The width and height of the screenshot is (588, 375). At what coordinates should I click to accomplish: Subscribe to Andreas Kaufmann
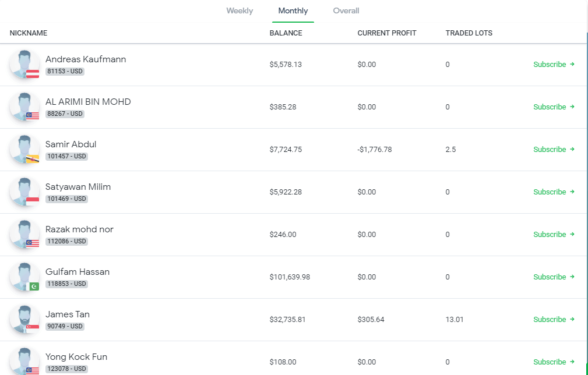[x=553, y=65]
